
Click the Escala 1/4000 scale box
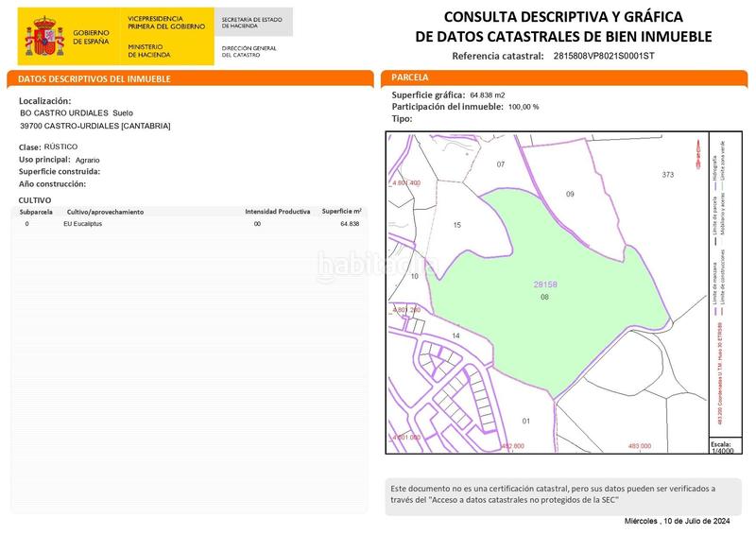pos(722,447)
